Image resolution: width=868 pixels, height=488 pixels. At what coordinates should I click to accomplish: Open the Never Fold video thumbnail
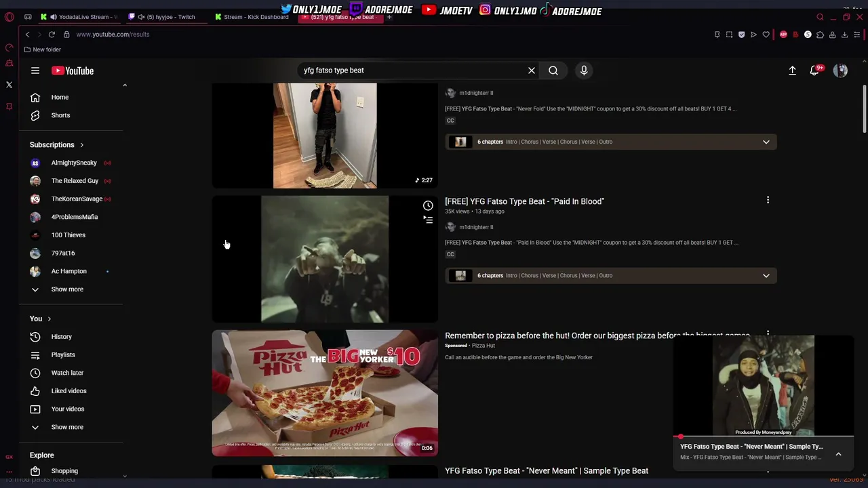click(325, 136)
